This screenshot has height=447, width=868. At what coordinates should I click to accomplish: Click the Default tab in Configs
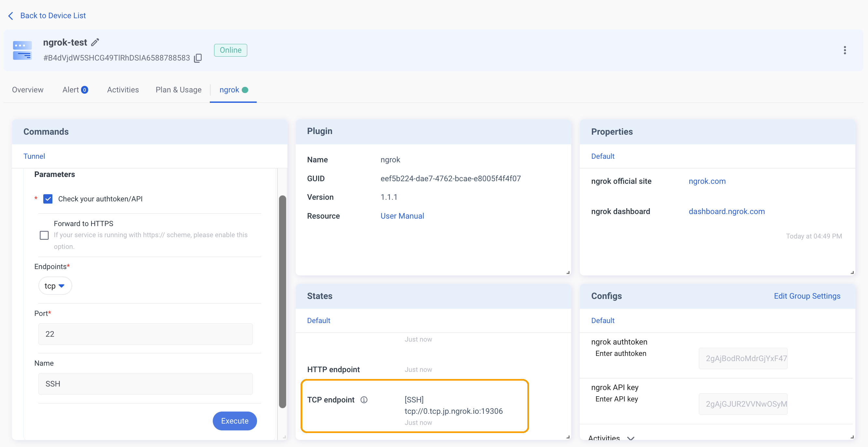pos(603,320)
